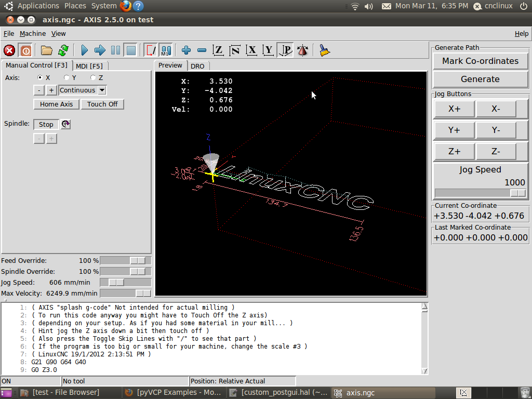This screenshot has width=532, height=399.
Task: Jog with the X+ button
Action: click(x=454, y=109)
